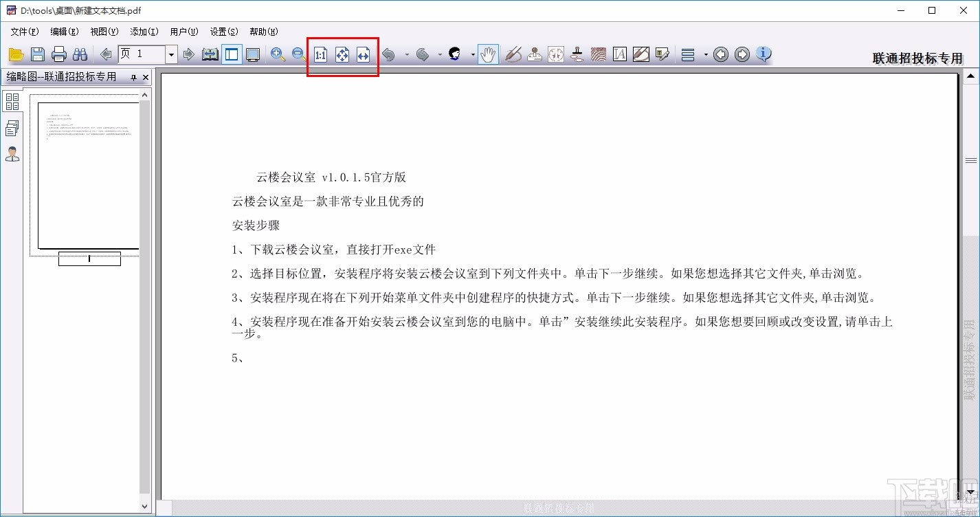Click the rotate left curved arrow
Image resolution: width=980 pixels, height=517 pixels.
pyautogui.click(x=389, y=54)
